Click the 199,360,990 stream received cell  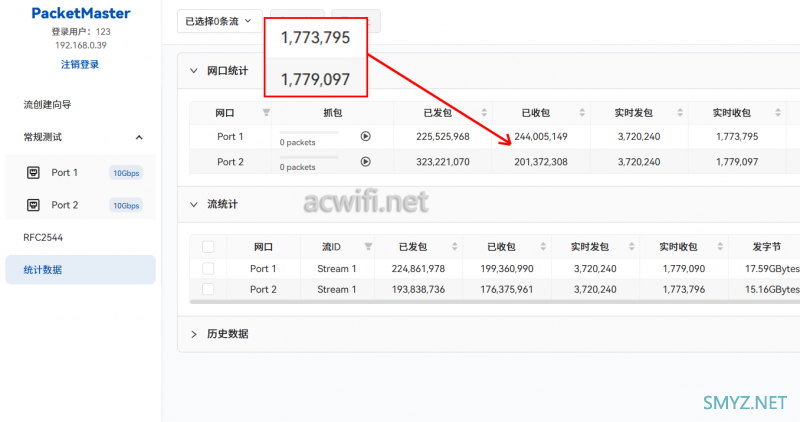click(x=507, y=268)
